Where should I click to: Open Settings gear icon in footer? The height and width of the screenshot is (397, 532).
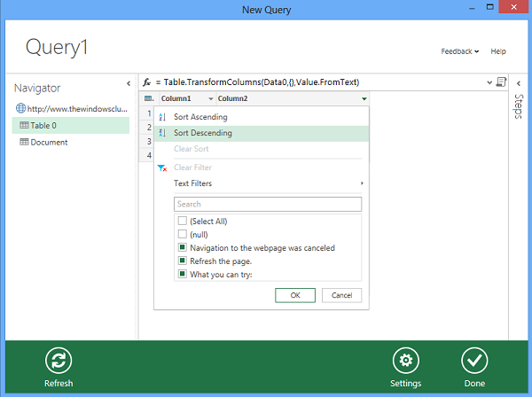pos(406,360)
